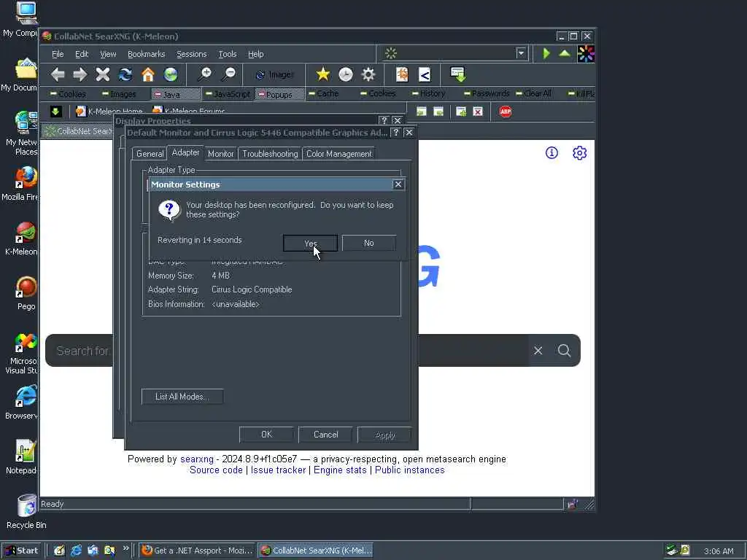This screenshot has height=560, width=747.
Task: Click the download arrow monitor icon
Action: click(458, 74)
